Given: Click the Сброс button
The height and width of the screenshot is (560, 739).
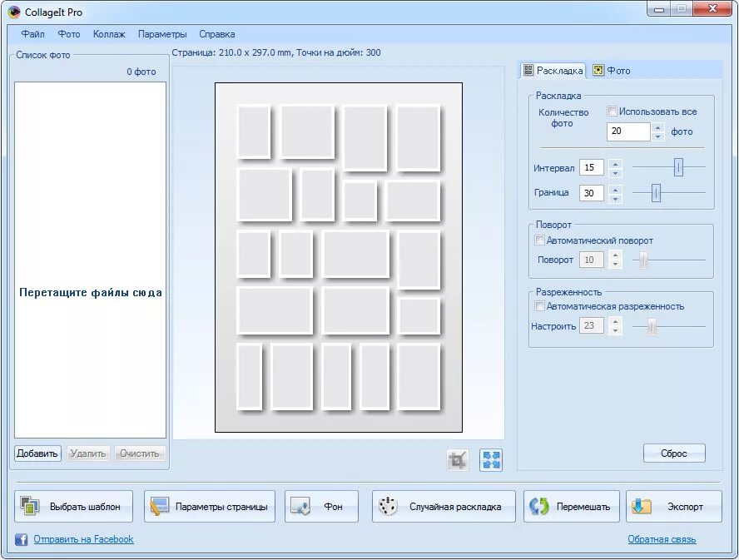Looking at the screenshot, I should coord(674,453).
